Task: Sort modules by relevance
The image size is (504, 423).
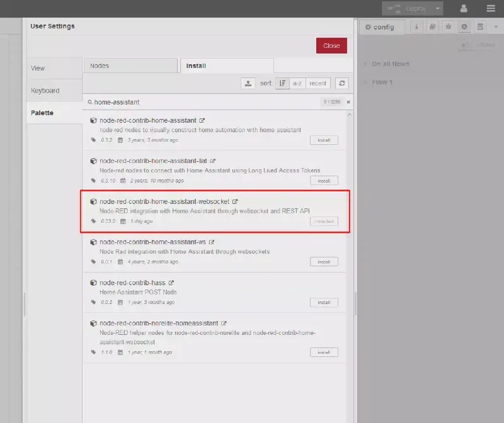Action: 282,83
